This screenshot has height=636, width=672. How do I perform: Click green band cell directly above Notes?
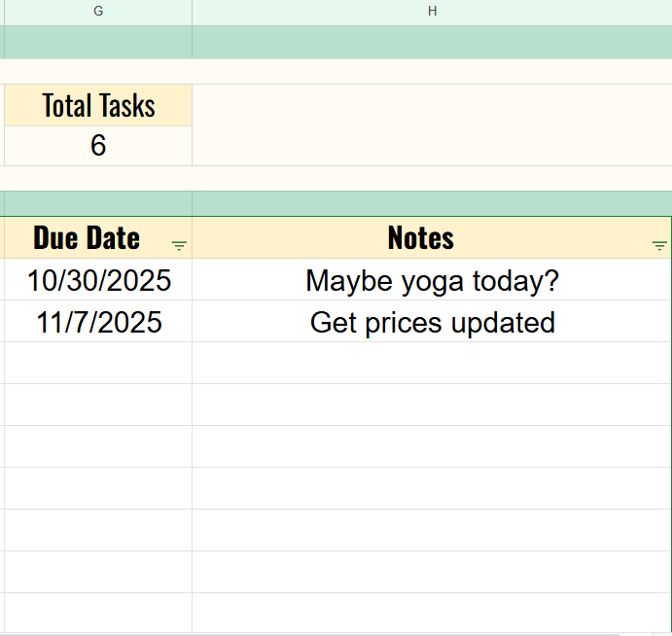pos(432,203)
